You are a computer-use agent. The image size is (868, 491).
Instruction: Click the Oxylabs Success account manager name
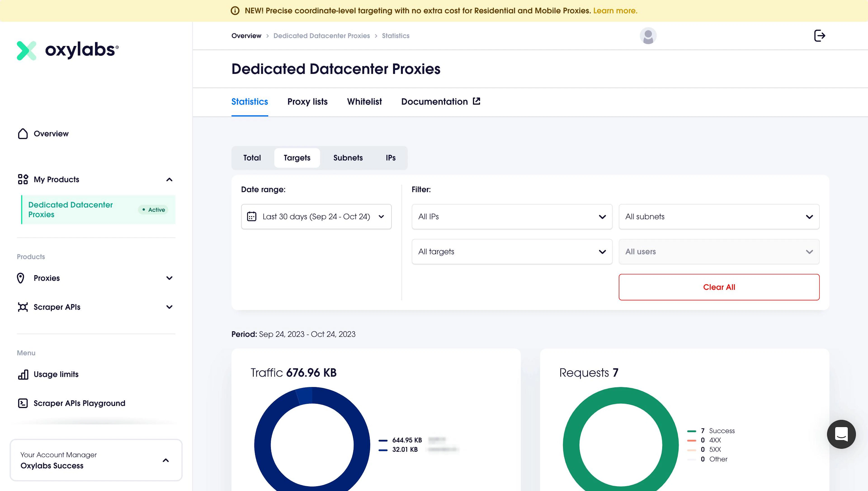52,466
